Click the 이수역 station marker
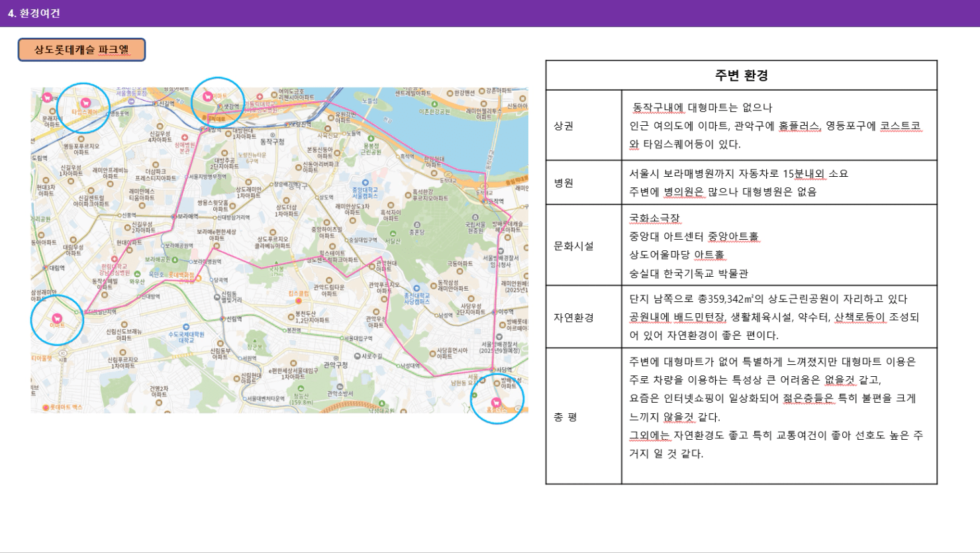The height and width of the screenshot is (553, 980). (495, 311)
